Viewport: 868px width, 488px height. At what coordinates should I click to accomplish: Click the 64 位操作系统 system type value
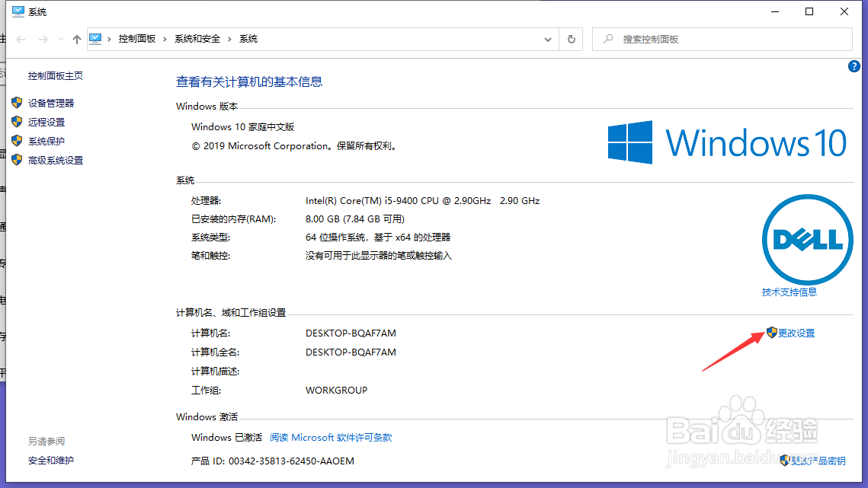[378, 238]
